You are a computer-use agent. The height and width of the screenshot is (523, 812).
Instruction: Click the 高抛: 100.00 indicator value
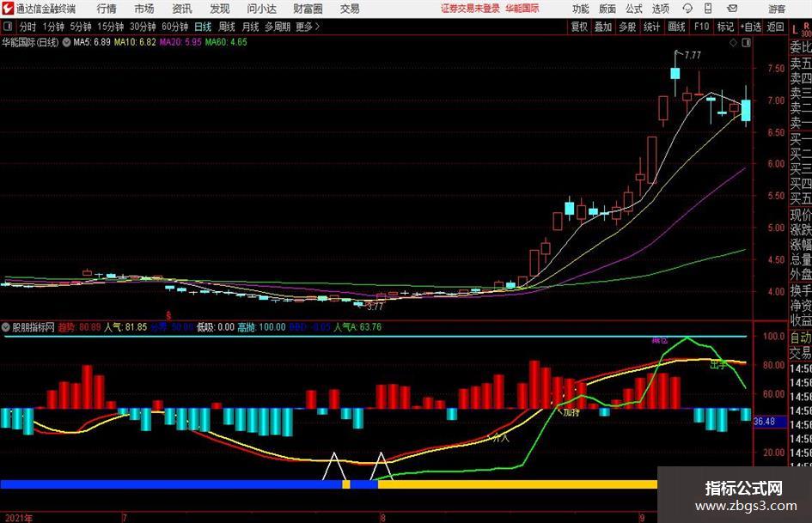tap(261, 327)
